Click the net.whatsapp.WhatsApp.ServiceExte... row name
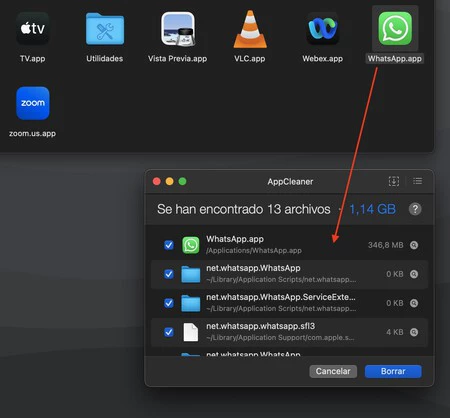Image resolution: width=450 pixels, height=418 pixels. pos(281,297)
